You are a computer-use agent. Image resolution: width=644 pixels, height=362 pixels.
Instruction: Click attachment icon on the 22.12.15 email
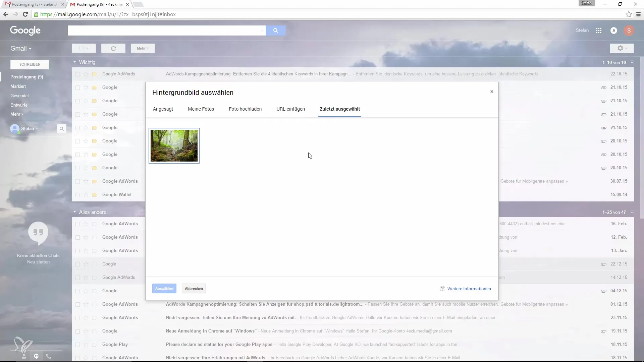point(603,264)
